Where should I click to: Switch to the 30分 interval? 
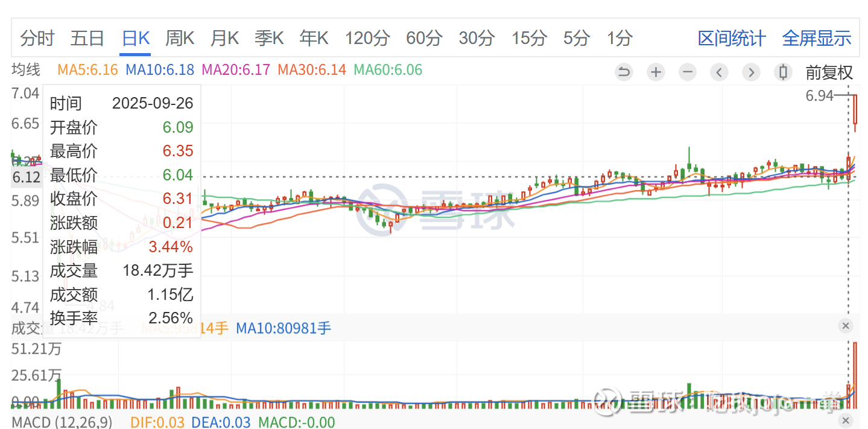(x=477, y=39)
